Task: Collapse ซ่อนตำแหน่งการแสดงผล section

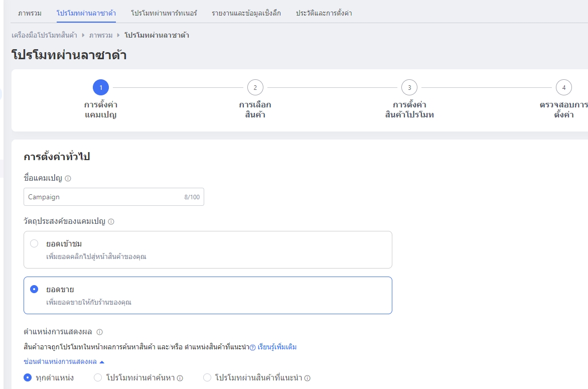Action: (64, 361)
